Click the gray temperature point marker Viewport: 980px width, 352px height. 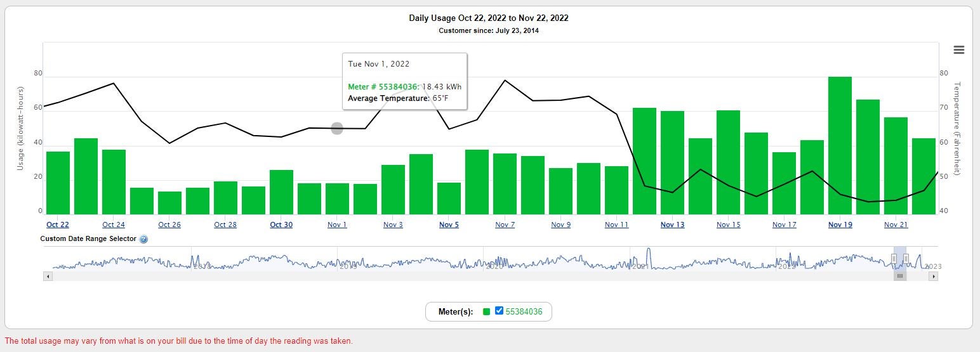click(x=337, y=129)
